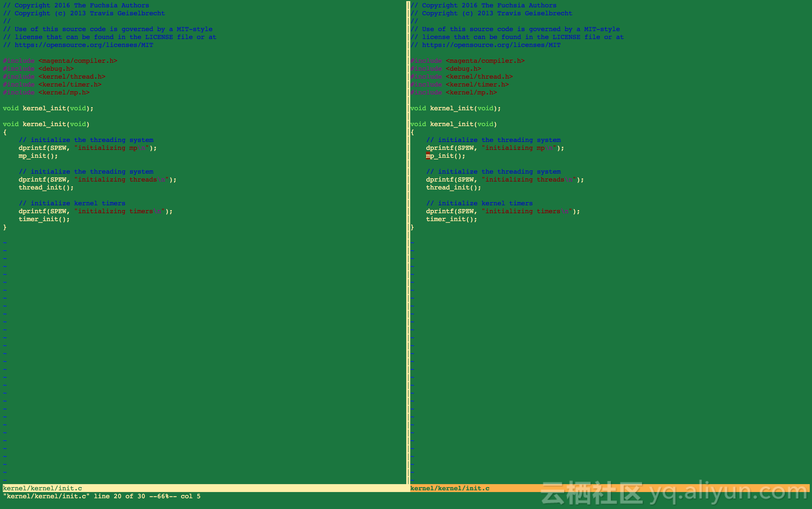
Task: Click the opening brace of kernel_init in the left pane
Action: [5, 132]
